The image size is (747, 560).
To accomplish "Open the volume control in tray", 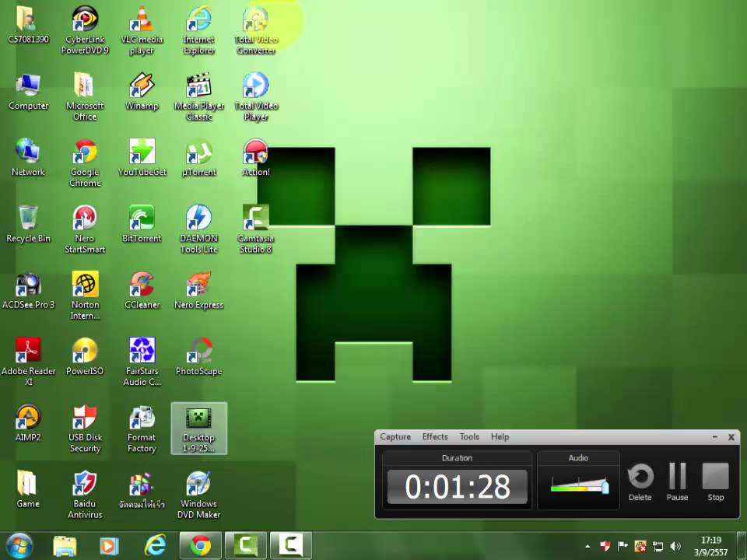I will coord(675,546).
